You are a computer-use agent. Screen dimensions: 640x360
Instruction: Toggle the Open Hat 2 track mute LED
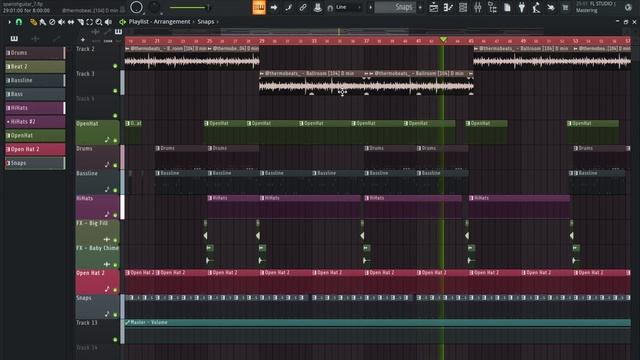pos(115,290)
